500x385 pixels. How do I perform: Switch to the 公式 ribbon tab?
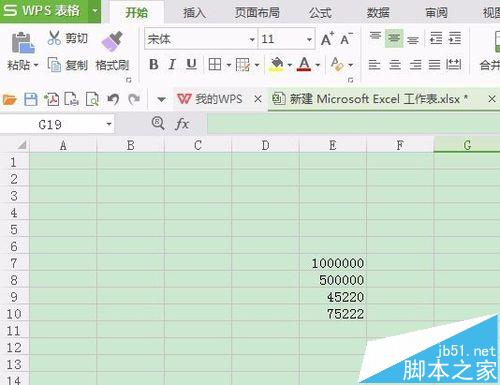[x=320, y=13]
